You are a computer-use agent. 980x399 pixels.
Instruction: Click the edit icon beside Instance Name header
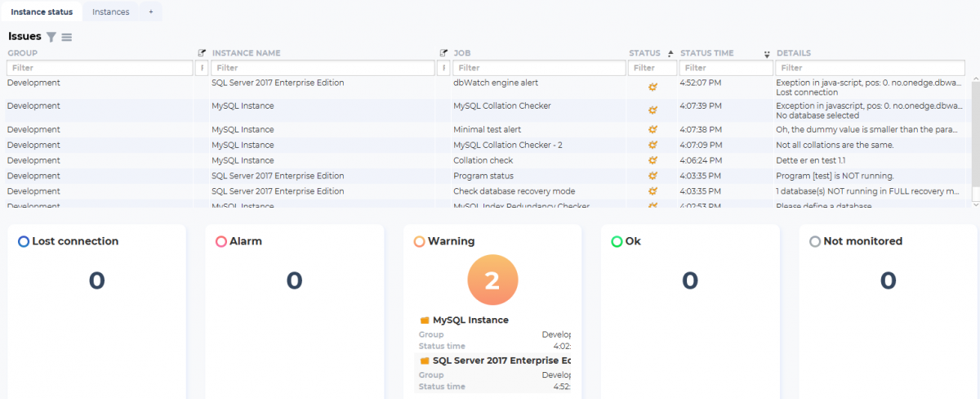pos(444,53)
